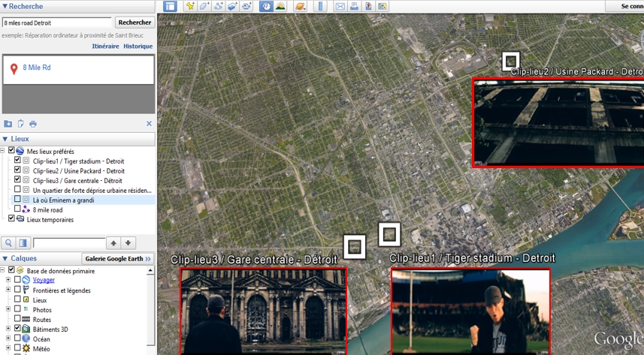
Task: Click the Lieux panel filter text field
Action: pyautogui.click(x=69, y=243)
